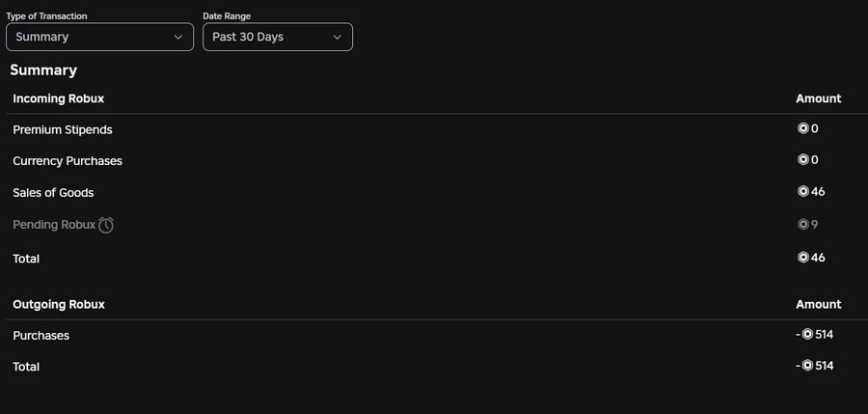Image resolution: width=868 pixels, height=414 pixels.
Task: Click the Outgoing Robux header
Action: tap(59, 304)
